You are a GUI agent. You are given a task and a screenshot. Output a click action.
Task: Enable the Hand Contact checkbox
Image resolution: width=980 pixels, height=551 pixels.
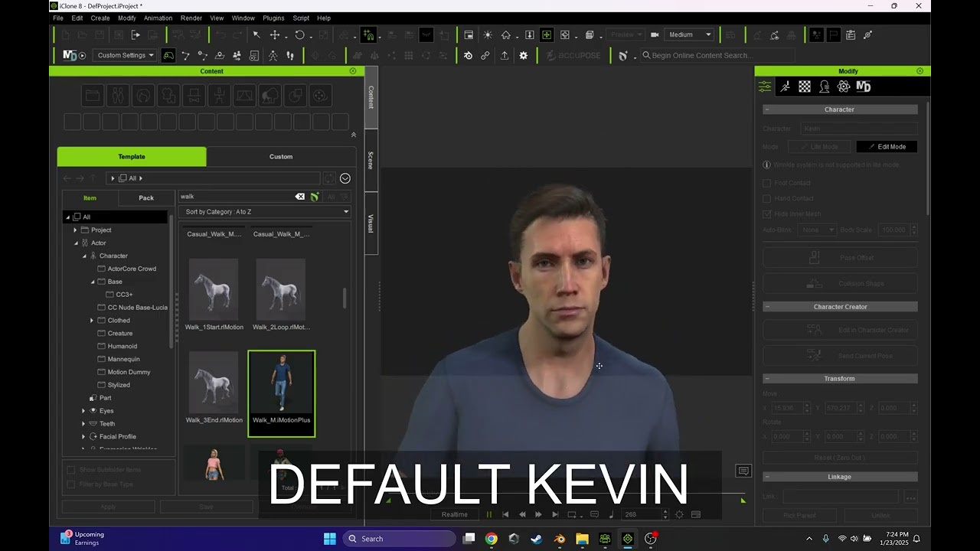click(767, 198)
